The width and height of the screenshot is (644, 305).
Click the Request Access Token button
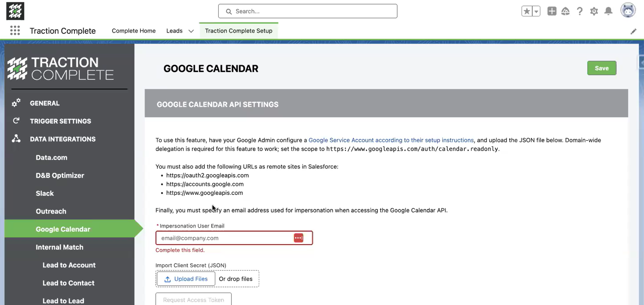click(193, 299)
